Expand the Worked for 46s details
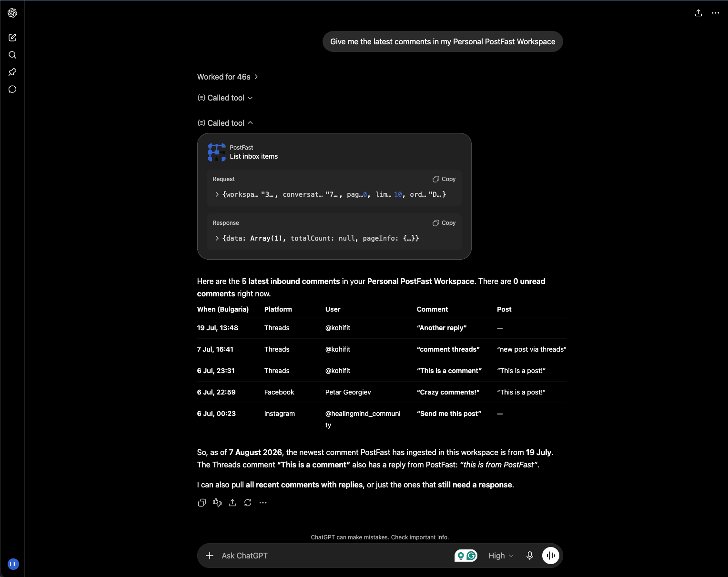This screenshot has width=728, height=577. pos(228,77)
